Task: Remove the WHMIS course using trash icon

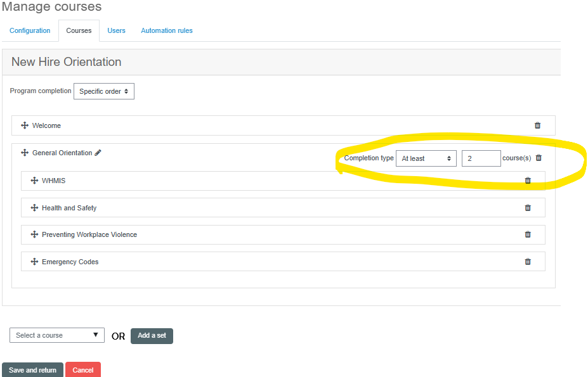Action: click(527, 181)
